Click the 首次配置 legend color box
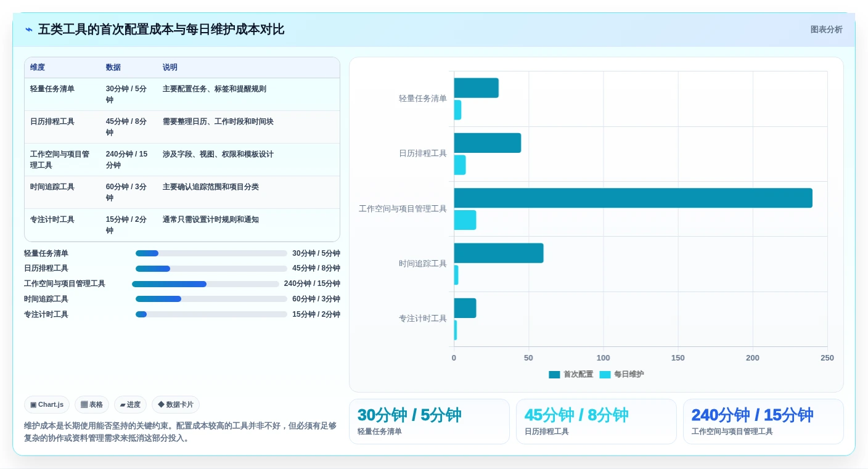Screen dimensions: 868x469 554,374
